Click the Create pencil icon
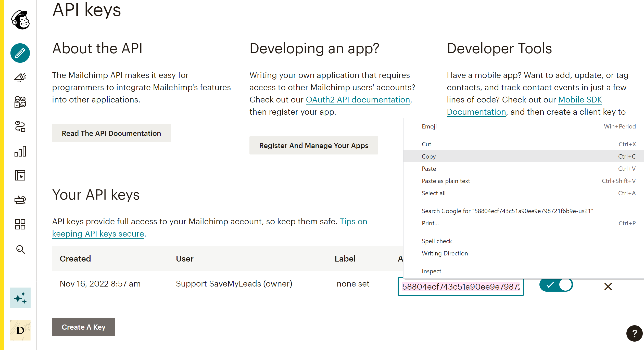 click(20, 53)
